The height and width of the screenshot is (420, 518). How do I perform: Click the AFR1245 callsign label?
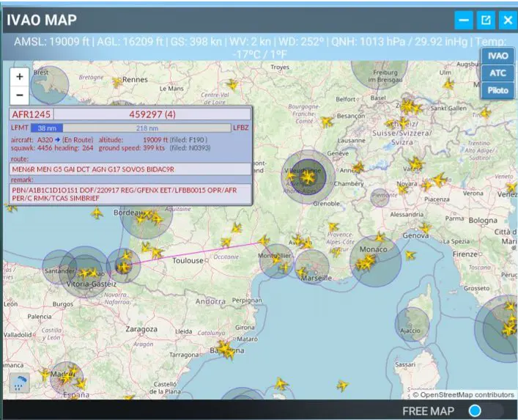[32, 114]
